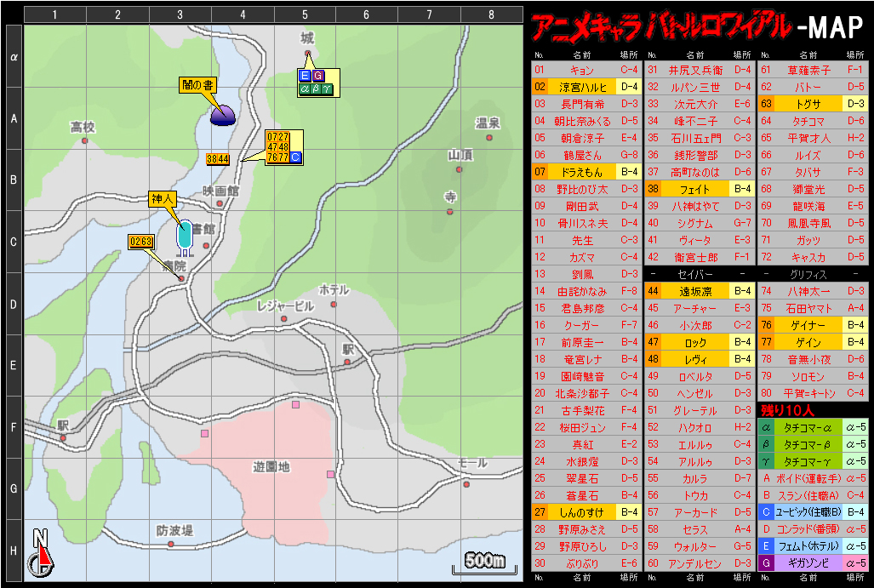This screenshot has width=874, height=588.
Task: Select the ボイド(運転手) legend row
Action: coord(813,478)
